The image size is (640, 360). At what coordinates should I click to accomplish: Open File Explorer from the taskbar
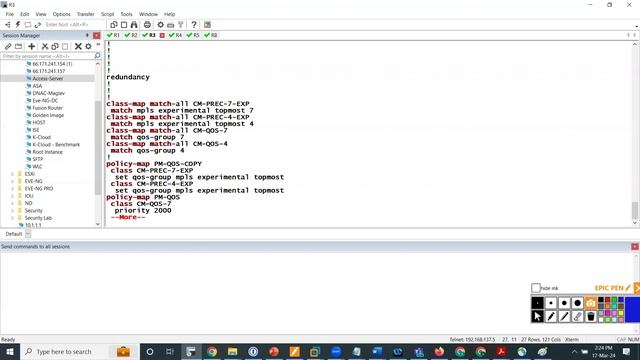tap(233, 351)
